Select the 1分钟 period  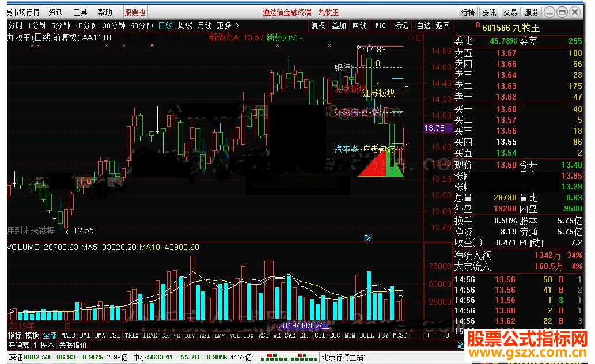(37, 25)
